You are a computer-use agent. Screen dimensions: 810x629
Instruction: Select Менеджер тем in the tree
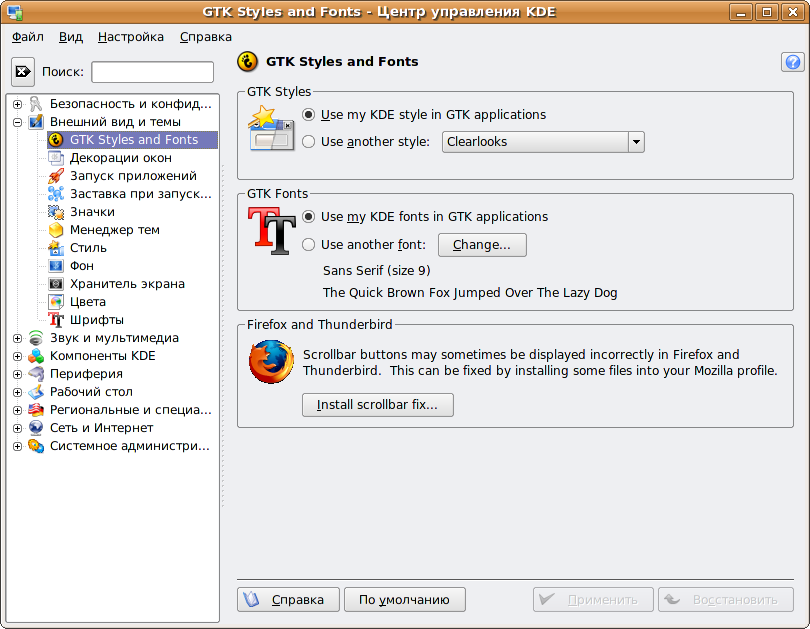[114, 230]
